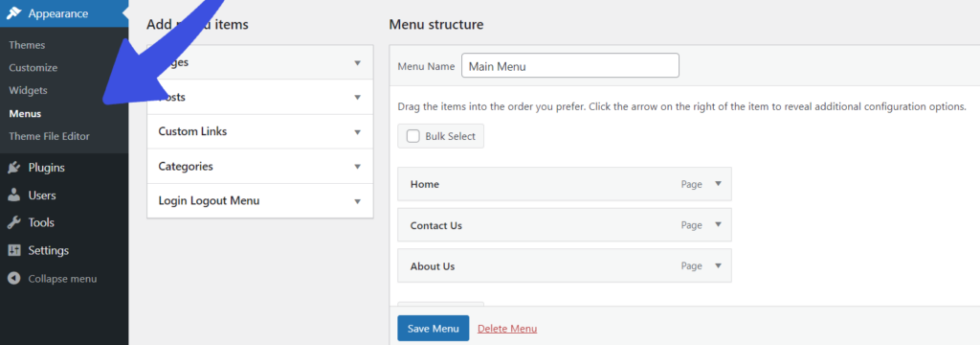Focus the Menu Name input field
Screen dimensions: 980x345
[570, 65]
